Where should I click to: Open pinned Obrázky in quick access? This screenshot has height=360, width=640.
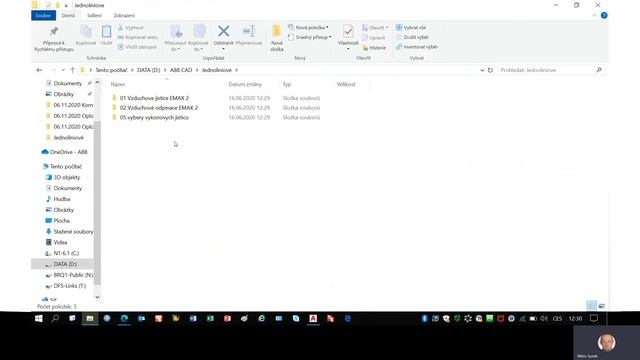64,94
